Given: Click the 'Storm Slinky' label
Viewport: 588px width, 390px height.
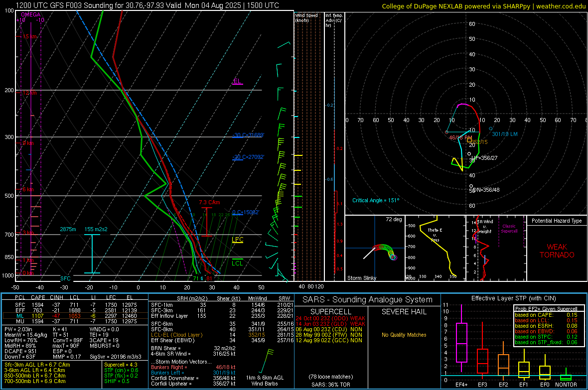Looking at the screenshot, I should pos(361,278).
